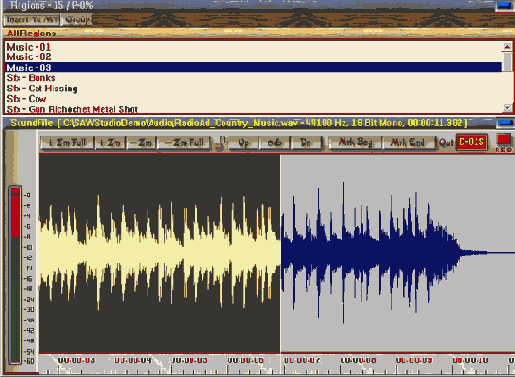The width and height of the screenshot is (515, 377).
Task: Click the regions list scroll up arrow
Action: pos(507,47)
